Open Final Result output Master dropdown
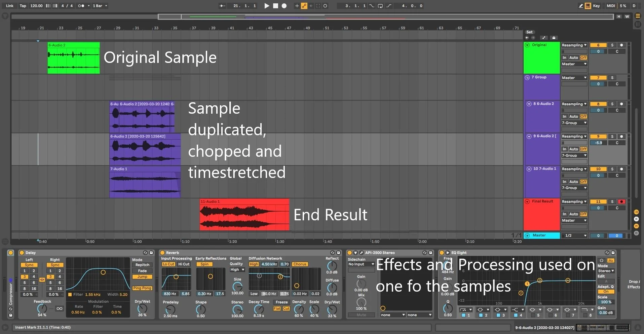This screenshot has height=334, width=644. click(574, 221)
